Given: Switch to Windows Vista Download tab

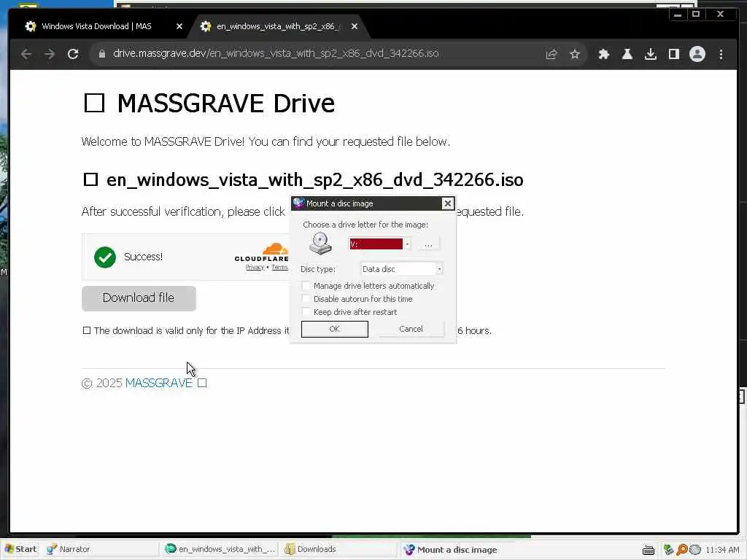Looking at the screenshot, I should click(x=96, y=26).
